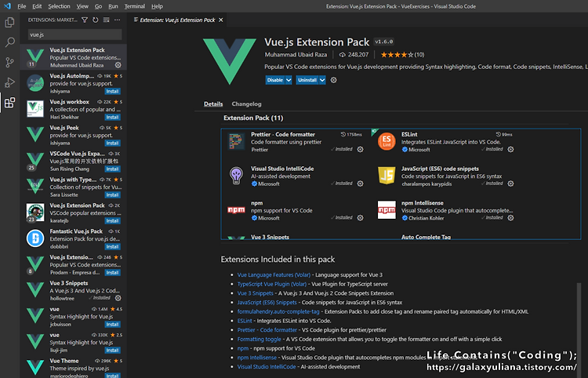Open the Explorer view in activity bar
Image resolution: width=588 pixels, height=378 pixels.
pos(9,22)
